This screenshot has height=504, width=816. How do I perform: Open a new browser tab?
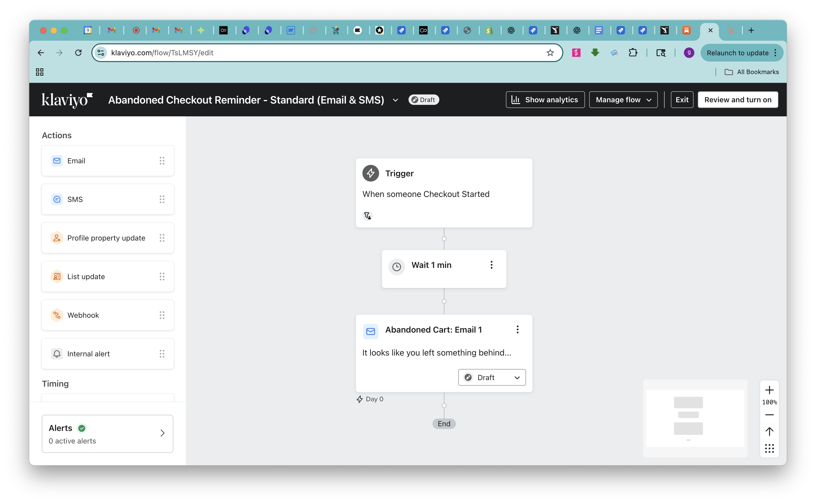click(751, 30)
